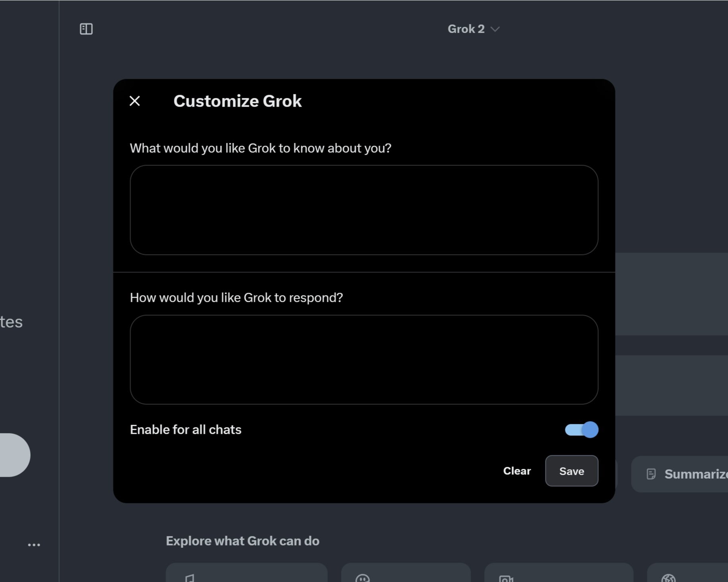
Task: Click the light gray pill button in sidebar
Action: click(14, 455)
